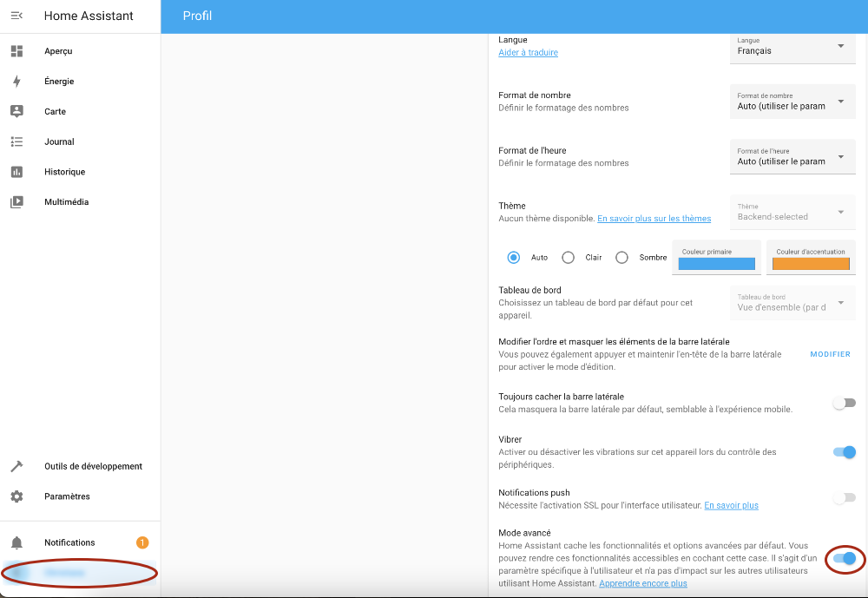Click the Journal list icon
Image resolution: width=868 pixels, height=598 pixels.
point(16,141)
